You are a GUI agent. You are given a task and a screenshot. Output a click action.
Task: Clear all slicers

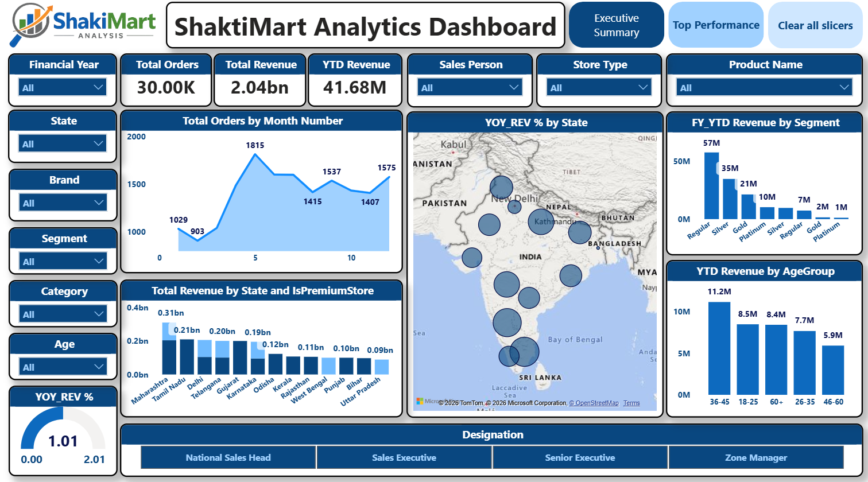point(815,25)
